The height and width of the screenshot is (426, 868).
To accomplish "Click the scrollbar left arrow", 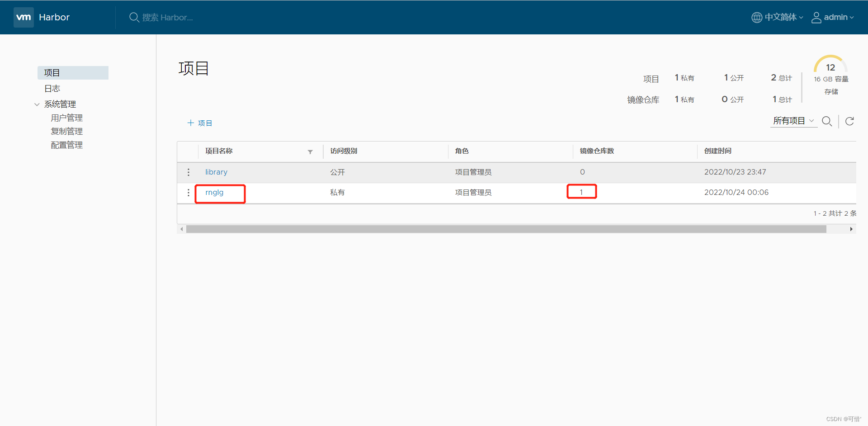I will pyautogui.click(x=182, y=229).
